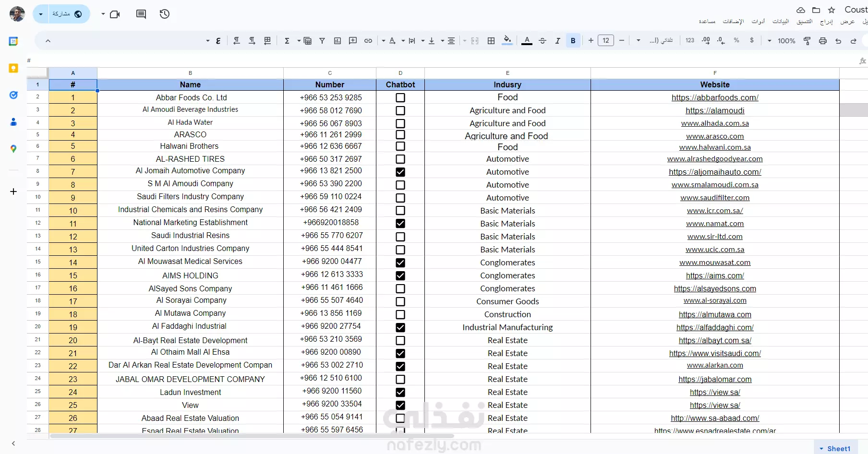Open the borders tool
This screenshot has width=868, height=454.
click(491, 41)
